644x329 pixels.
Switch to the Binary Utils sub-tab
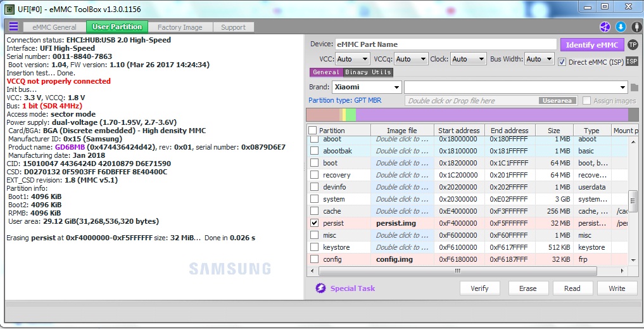(368, 72)
